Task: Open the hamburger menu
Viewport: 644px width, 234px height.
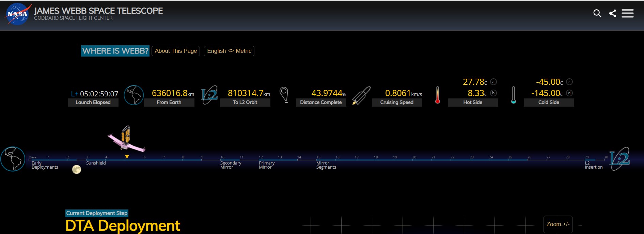Action: (627, 13)
